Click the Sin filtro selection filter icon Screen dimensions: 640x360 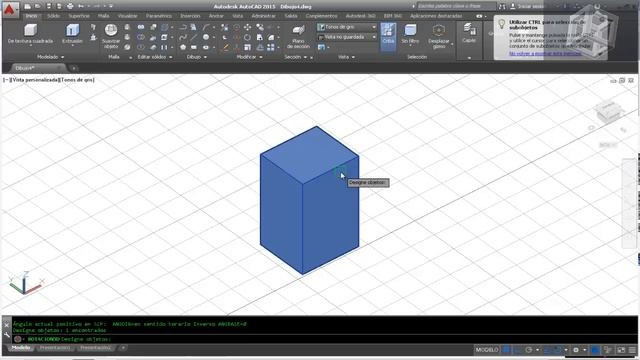click(410, 33)
